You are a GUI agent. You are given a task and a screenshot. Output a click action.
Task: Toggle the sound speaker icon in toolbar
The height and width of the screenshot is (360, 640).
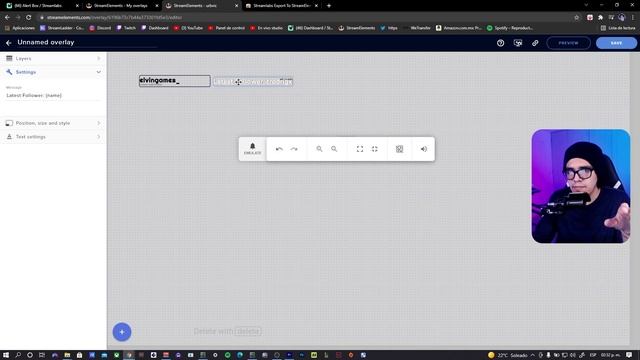[x=424, y=149]
